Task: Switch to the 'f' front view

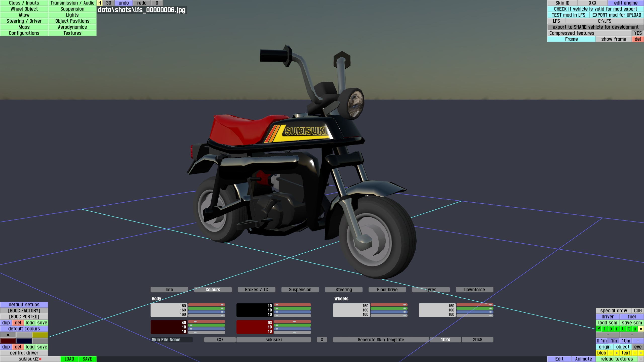Action: point(605,329)
